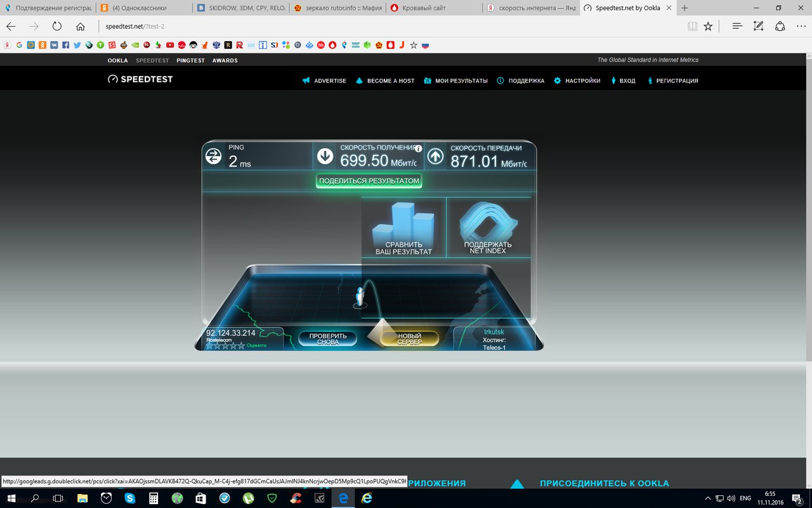Go to the browser home page
Screen dimensions: 812x508
point(80,26)
